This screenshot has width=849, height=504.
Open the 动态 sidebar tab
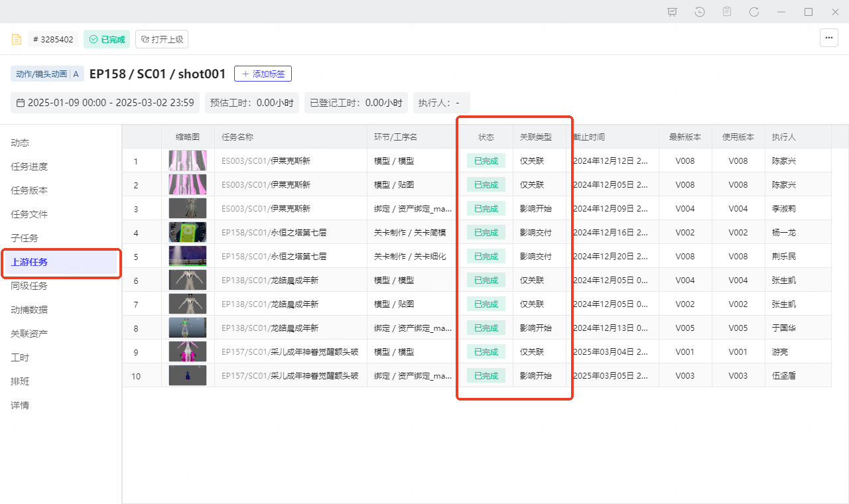point(20,143)
